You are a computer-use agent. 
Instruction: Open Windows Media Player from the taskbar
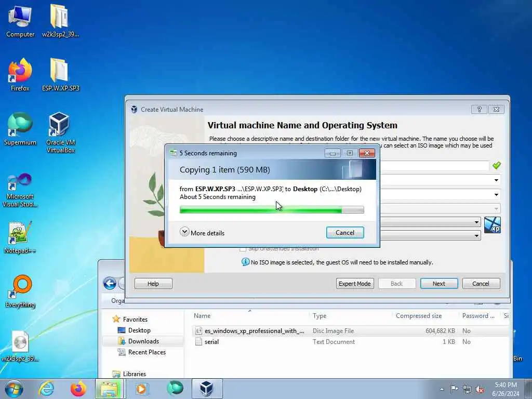141,389
